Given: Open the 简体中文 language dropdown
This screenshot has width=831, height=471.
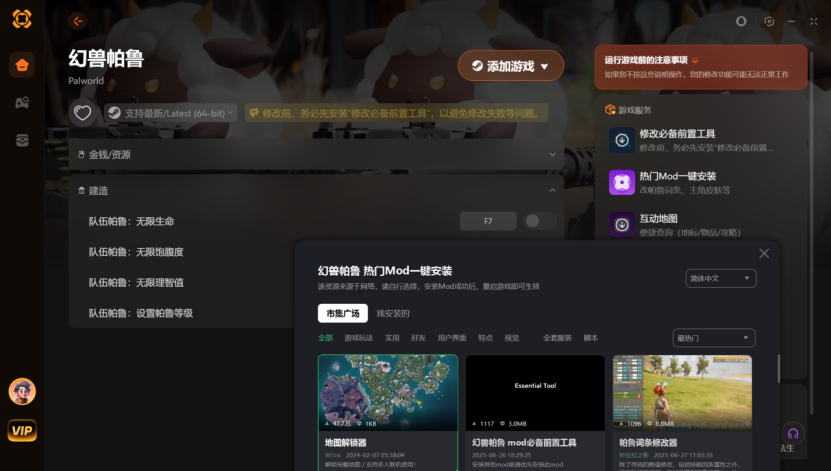Looking at the screenshot, I should [720, 278].
